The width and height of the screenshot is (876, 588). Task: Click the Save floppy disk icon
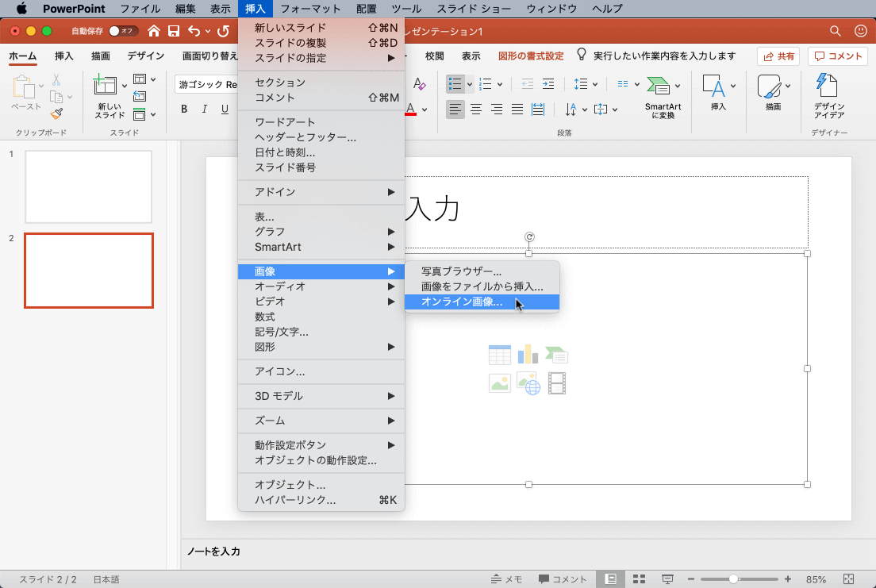click(x=174, y=31)
